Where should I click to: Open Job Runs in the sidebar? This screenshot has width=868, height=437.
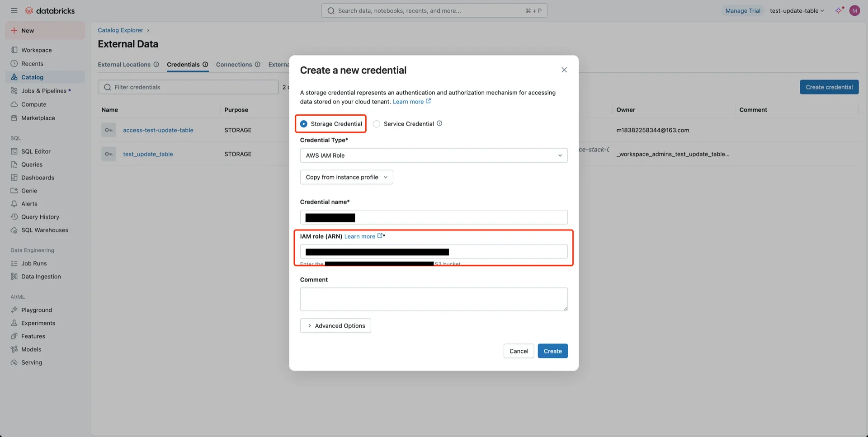[45, 263]
